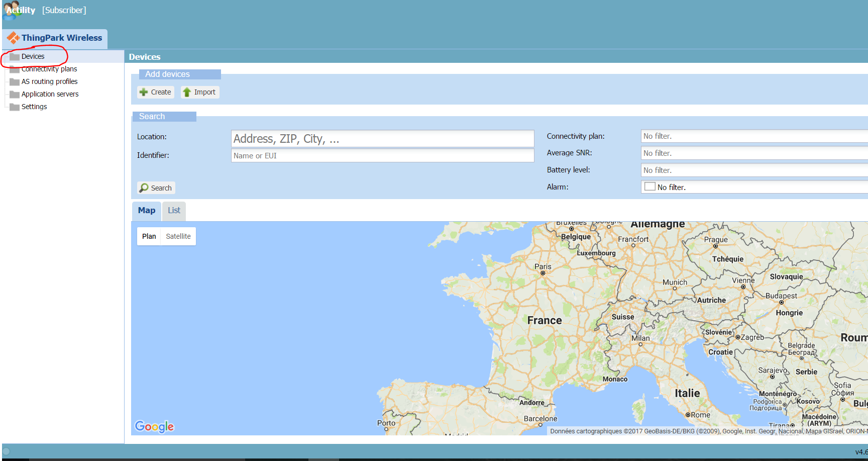
Task: Click the Actility user logo icon
Action: coord(11,10)
